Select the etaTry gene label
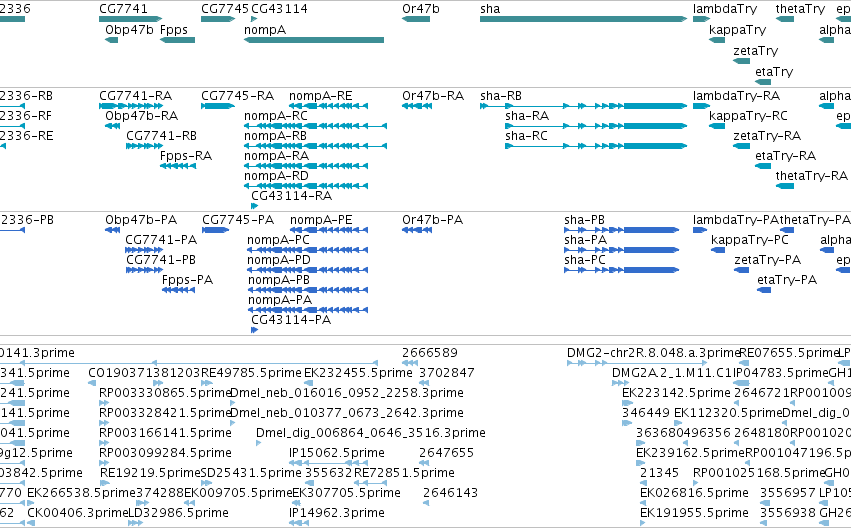The width and height of the screenshot is (851, 528). pos(774,72)
